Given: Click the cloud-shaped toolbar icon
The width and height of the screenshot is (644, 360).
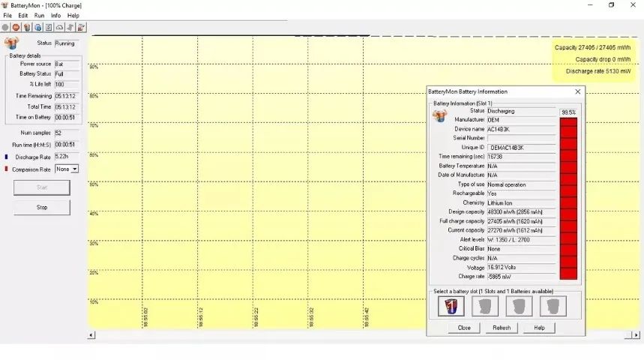Looking at the screenshot, I should [59, 27].
